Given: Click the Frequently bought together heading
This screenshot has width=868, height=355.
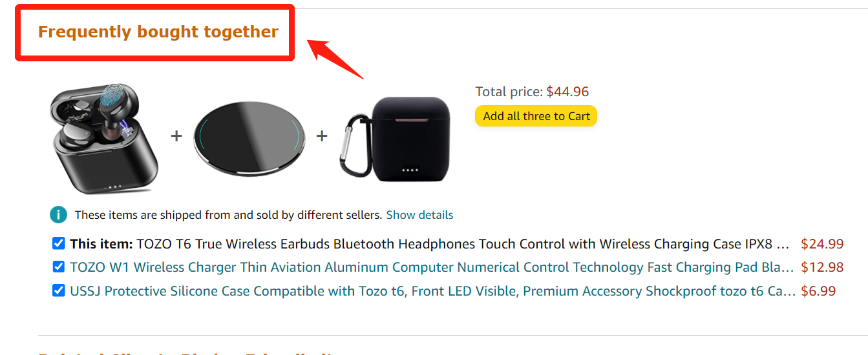Looking at the screenshot, I should 158,32.
